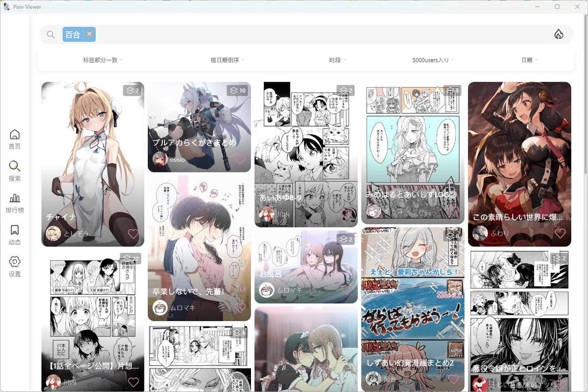Expand the 日期 date dropdown filter
Viewport: 588px width, 392px height.
pos(528,60)
